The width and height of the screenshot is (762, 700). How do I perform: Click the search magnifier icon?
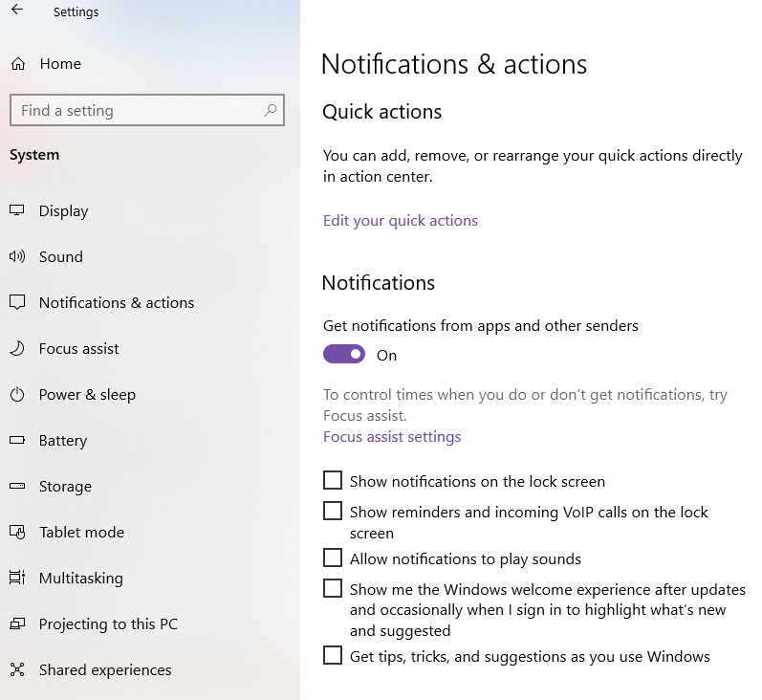(271, 110)
